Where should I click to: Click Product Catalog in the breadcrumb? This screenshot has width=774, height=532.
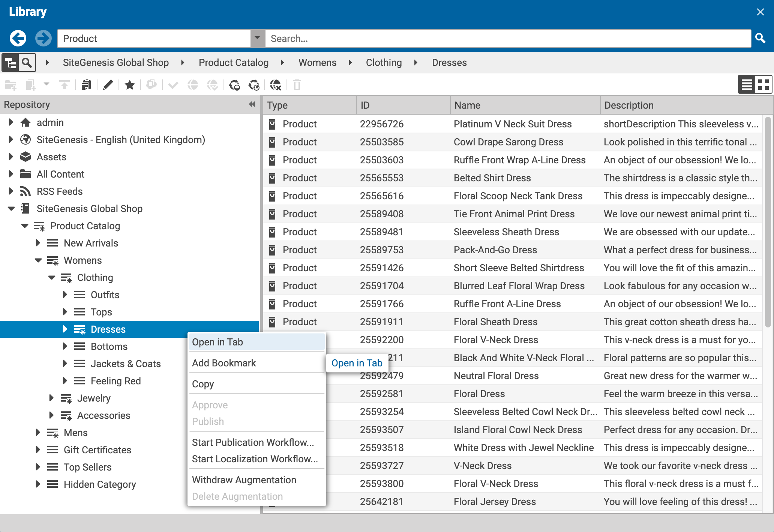[x=234, y=62]
